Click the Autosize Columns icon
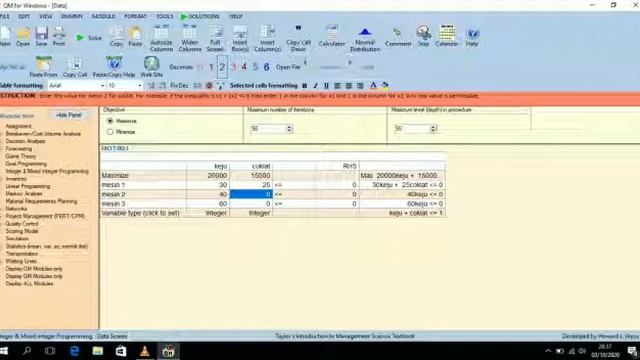The width and height of the screenshot is (640, 360). click(x=161, y=38)
